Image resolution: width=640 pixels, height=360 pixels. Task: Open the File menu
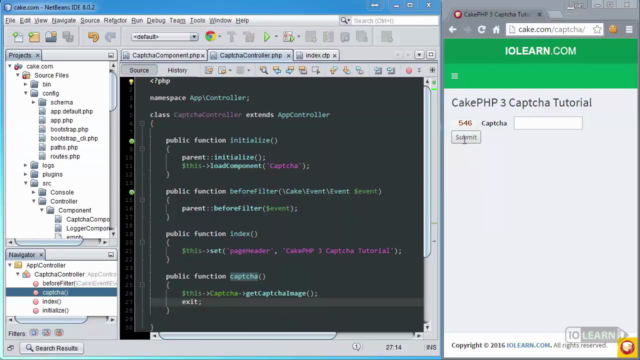click(x=10, y=20)
